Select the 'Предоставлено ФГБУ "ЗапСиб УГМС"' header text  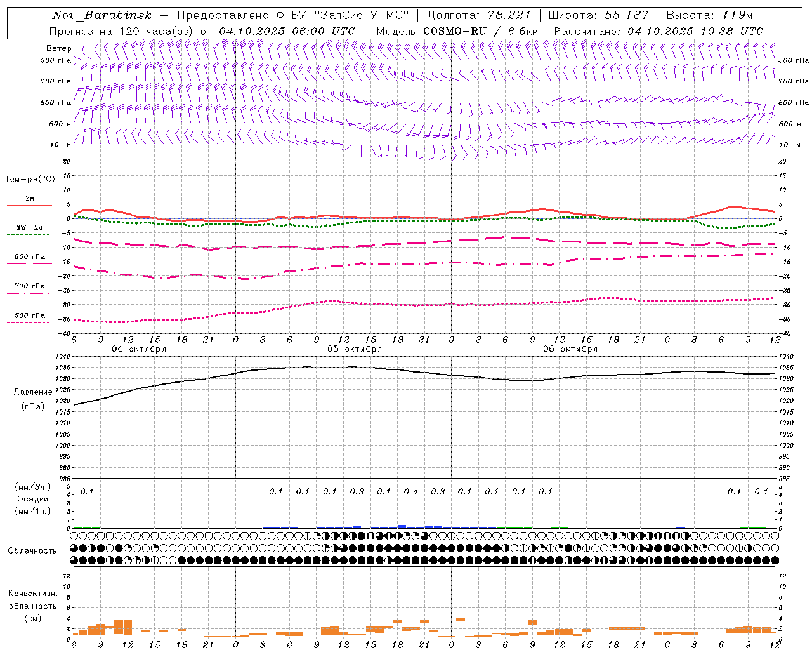click(293, 15)
